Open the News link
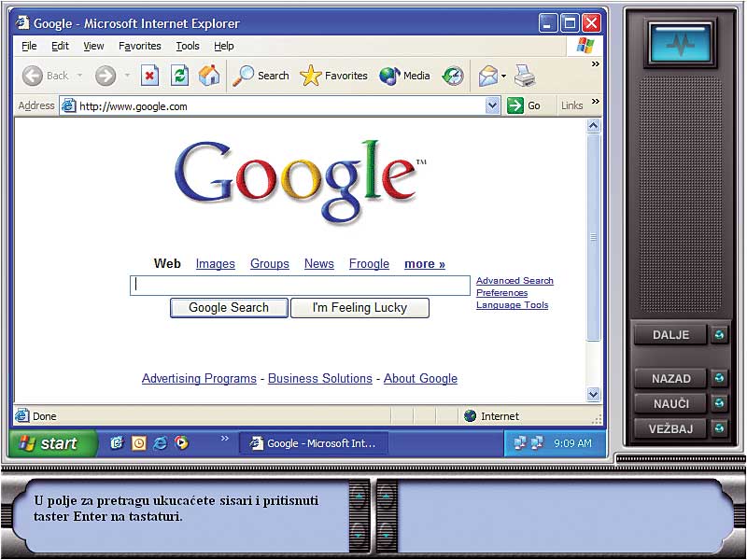Screen dimensions: 747x560 click(318, 264)
